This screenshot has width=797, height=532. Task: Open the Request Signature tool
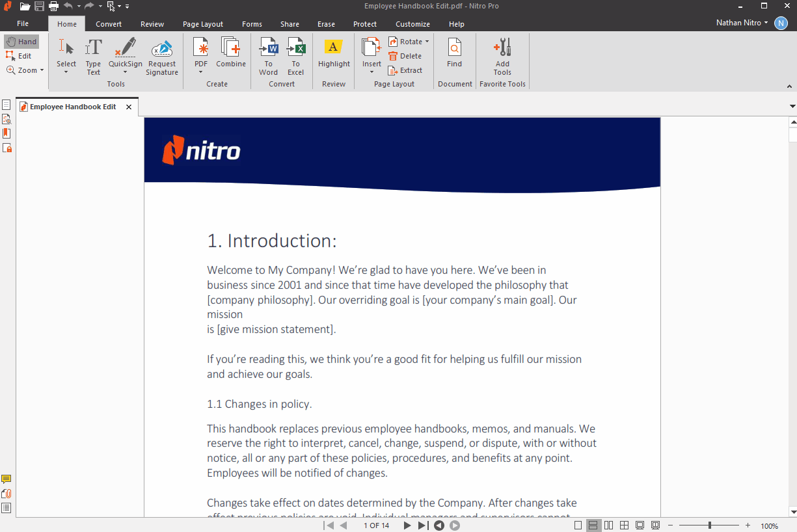(x=161, y=55)
